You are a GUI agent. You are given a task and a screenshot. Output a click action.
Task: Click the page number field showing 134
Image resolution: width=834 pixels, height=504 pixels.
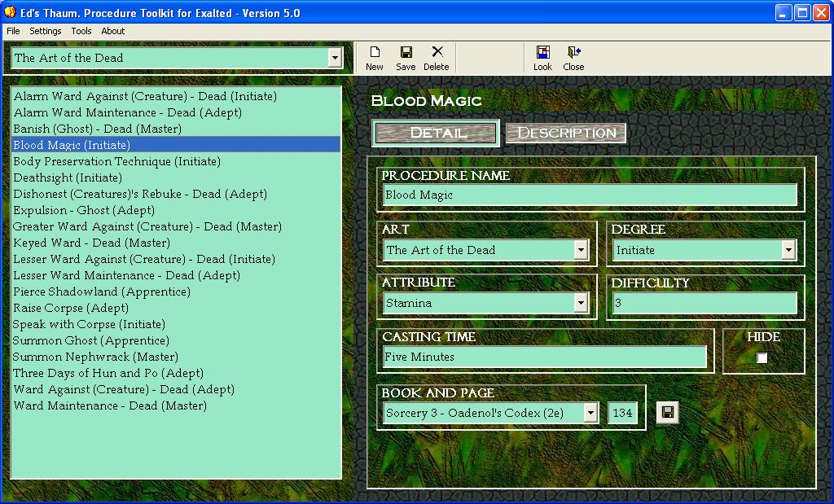pos(622,413)
